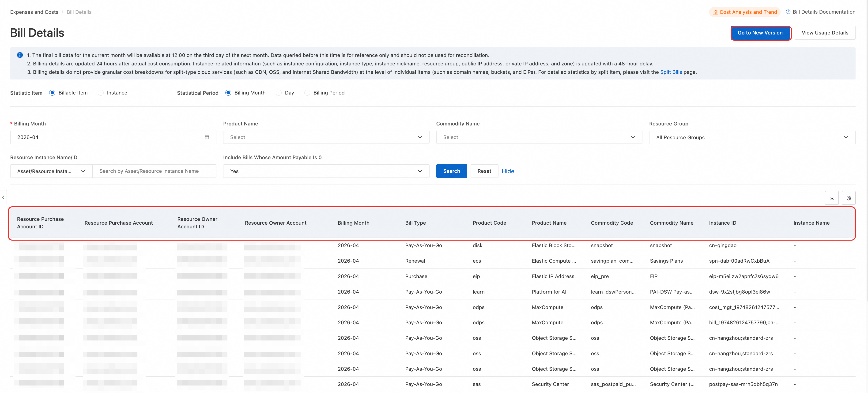Open Include Bills Amount Payable Yes dropdown
This screenshot has height=393, width=868.
coord(326,171)
